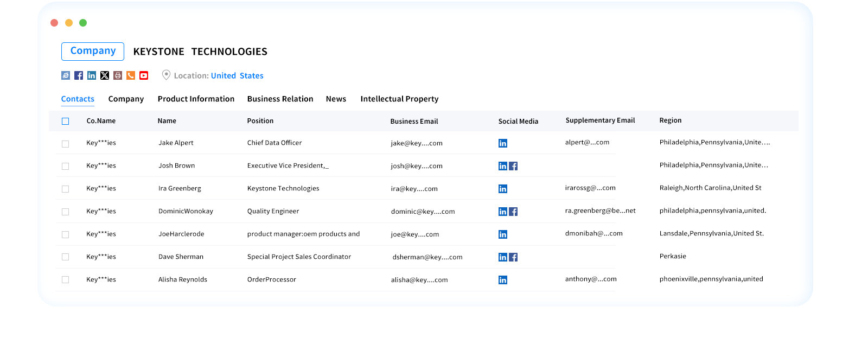The height and width of the screenshot is (338, 868).
Task: Click the orange phone icon
Action: coord(131,75)
